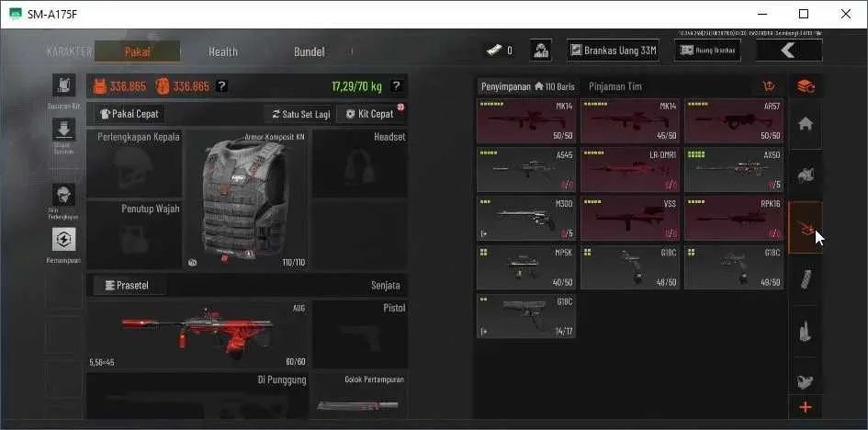The image size is (868, 430).
Task: Click the SM-A175F window app icon
Action: point(16,14)
